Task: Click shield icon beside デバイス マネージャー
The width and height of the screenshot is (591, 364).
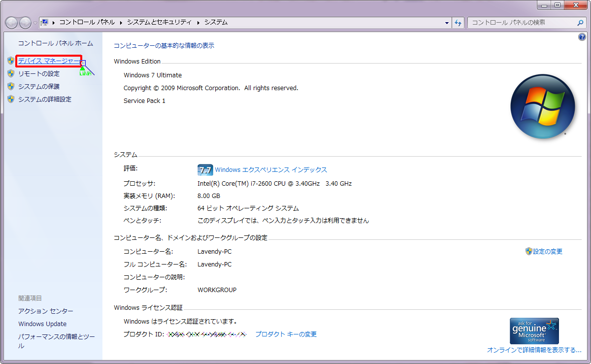Action: (11, 61)
